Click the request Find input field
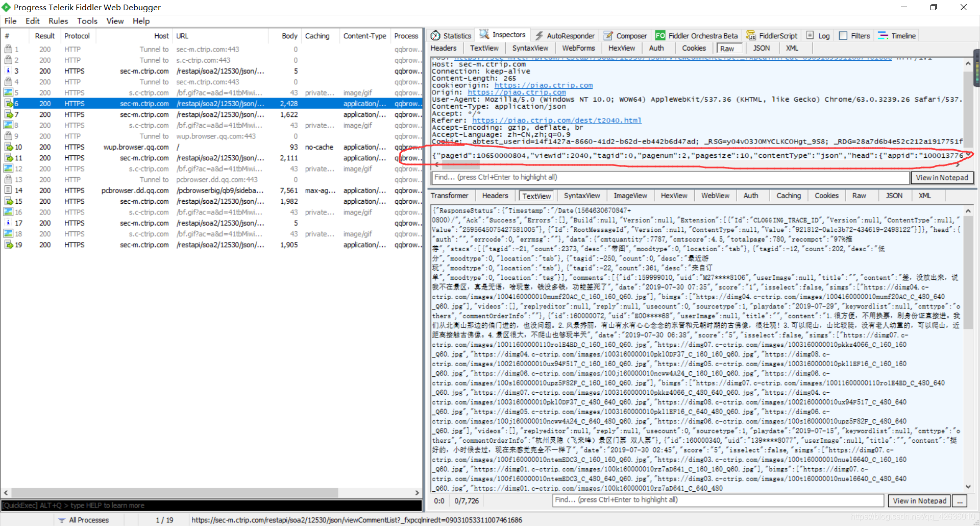The width and height of the screenshot is (980, 526). coord(671,177)
